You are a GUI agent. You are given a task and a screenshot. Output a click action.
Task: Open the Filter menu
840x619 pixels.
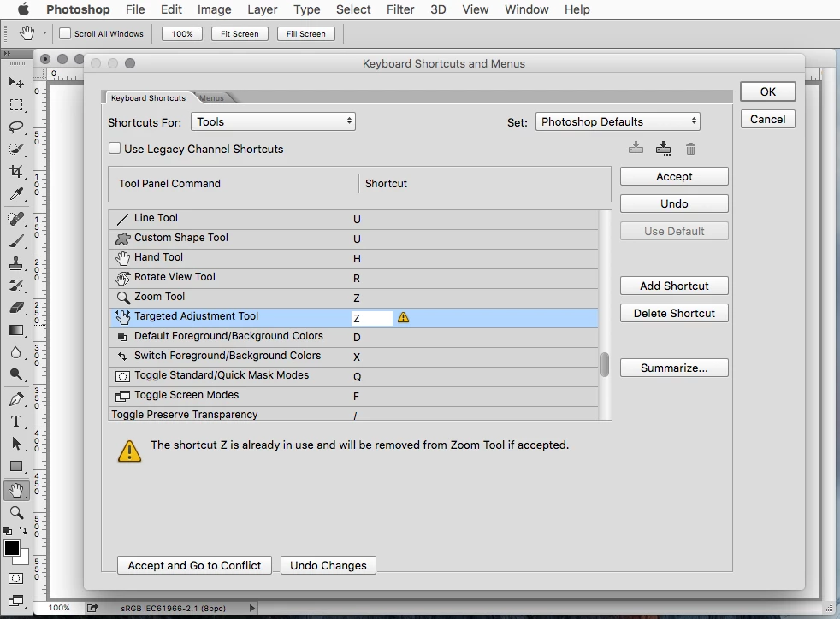tap(400, 9)
